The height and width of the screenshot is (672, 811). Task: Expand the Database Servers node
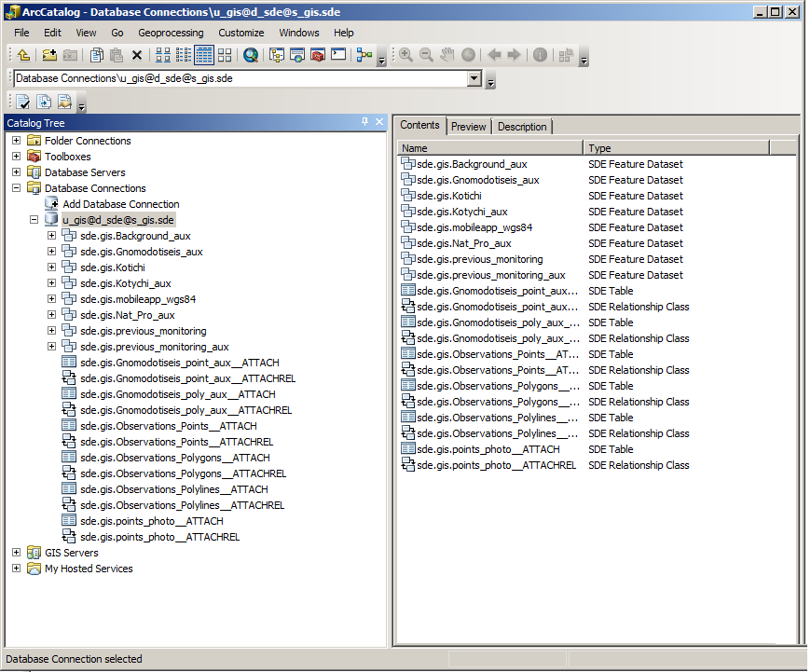click(17, 172)
